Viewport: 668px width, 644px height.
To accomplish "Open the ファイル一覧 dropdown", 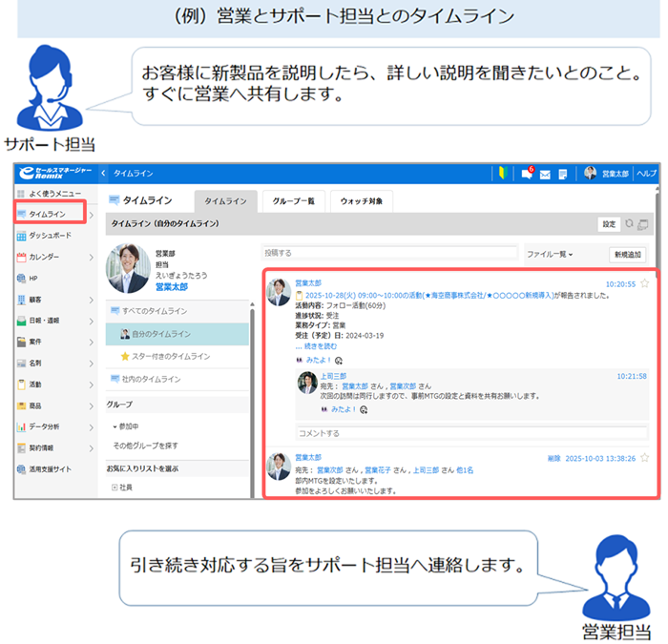I will (552, 255).
